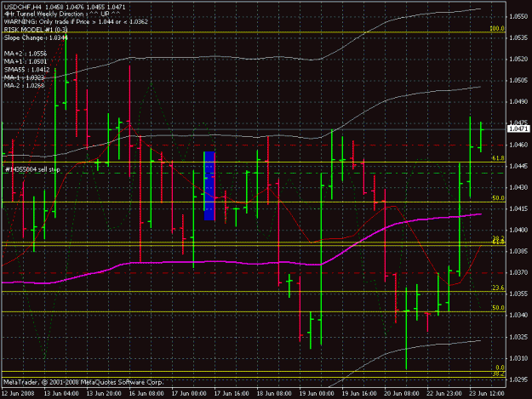Click the USDCHF,H4 chart title text
532x399 pixels.
point(65,7)
